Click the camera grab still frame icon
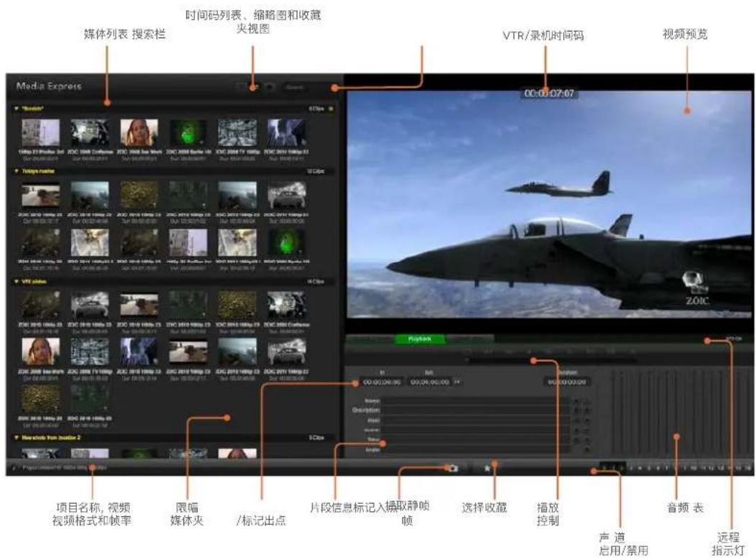 (452, 468)
